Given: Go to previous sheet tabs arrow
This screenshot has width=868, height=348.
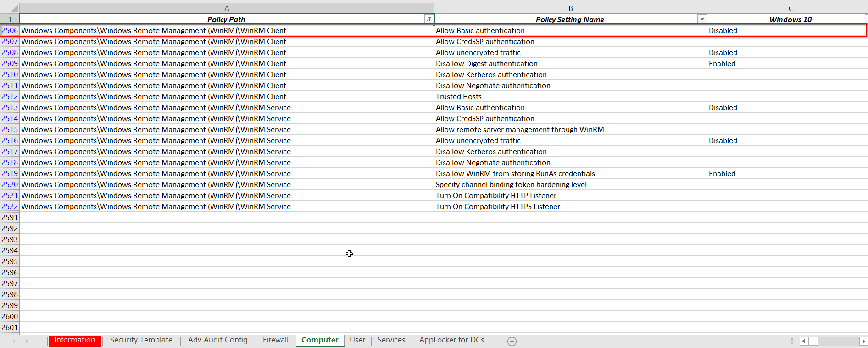Looking at the screenshot, I should [x=14, y=341].
